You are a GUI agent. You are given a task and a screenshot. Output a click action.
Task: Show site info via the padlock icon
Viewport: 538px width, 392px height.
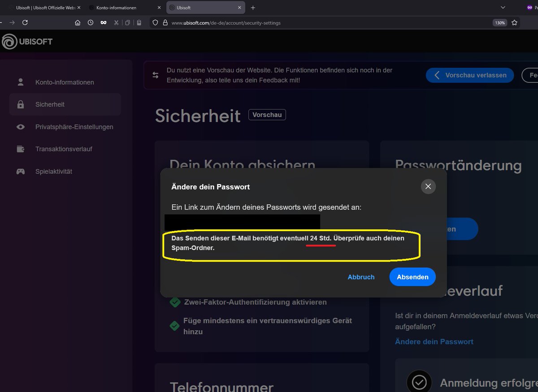(165, 22)
